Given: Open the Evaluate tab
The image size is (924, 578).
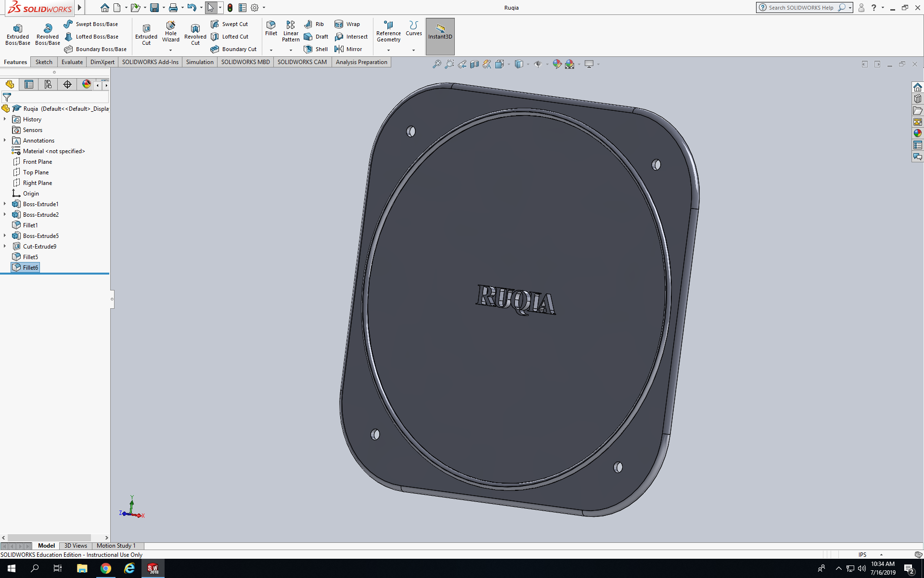Looking at the screenshot, I should tap(72, 62).
